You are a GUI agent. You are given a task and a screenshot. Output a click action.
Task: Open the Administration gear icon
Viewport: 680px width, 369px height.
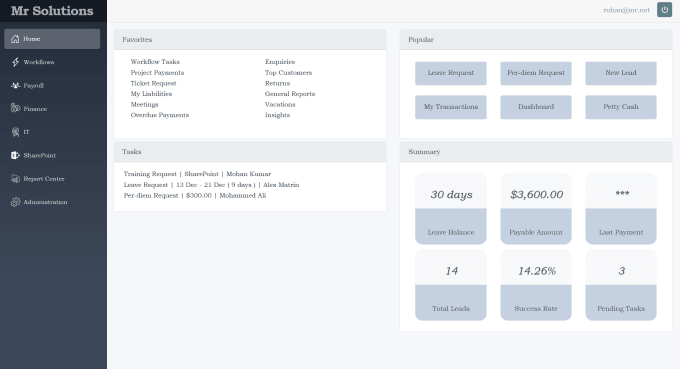[x=15, y=202]
